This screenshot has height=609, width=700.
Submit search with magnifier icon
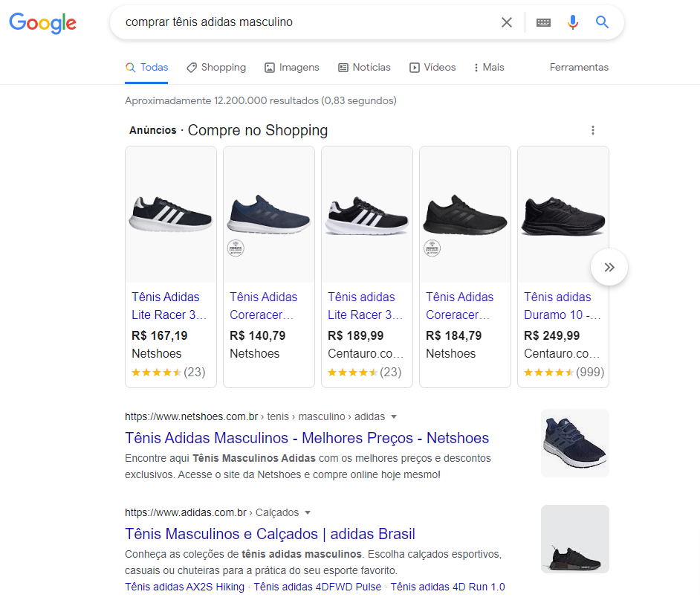602,22
